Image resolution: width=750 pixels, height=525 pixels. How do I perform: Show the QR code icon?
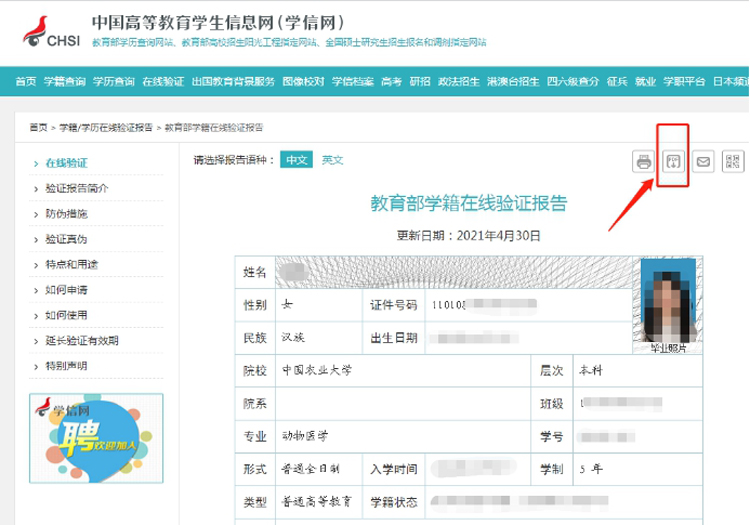point(733,162)
